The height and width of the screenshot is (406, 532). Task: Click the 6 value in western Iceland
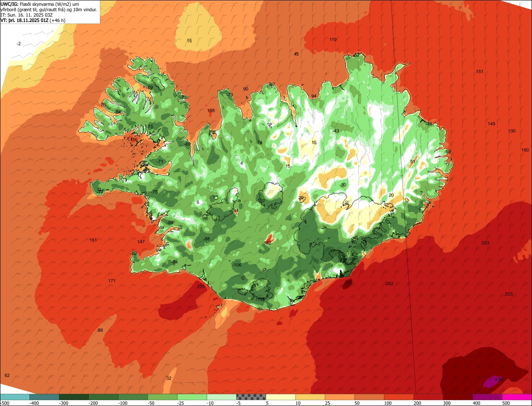coord(198,203)
